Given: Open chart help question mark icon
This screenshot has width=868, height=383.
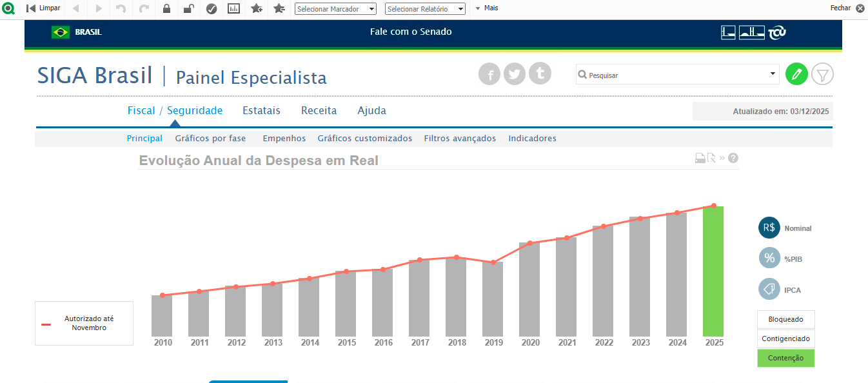Looking at the screenshot, I should pos(733,158).
